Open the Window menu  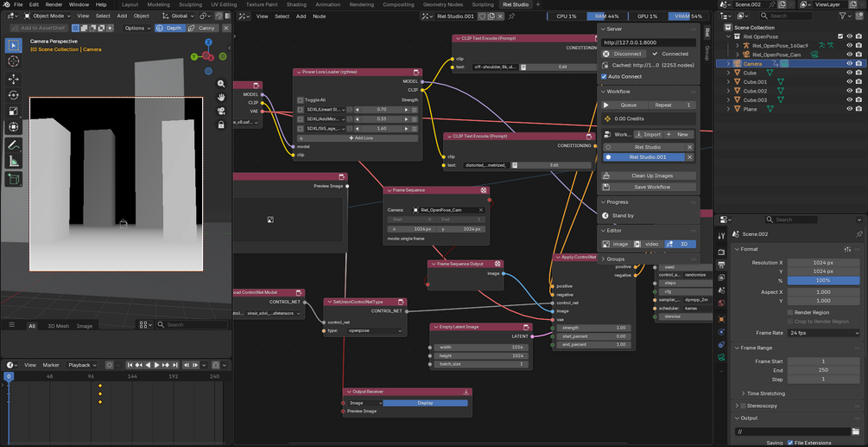pyautogui.click(x=79, y=4)
